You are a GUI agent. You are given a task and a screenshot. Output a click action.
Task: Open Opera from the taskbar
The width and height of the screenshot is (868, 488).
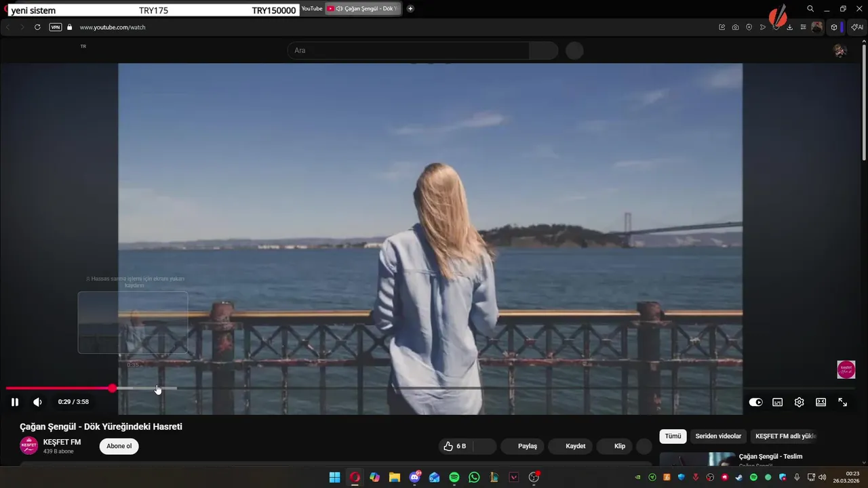355,477
